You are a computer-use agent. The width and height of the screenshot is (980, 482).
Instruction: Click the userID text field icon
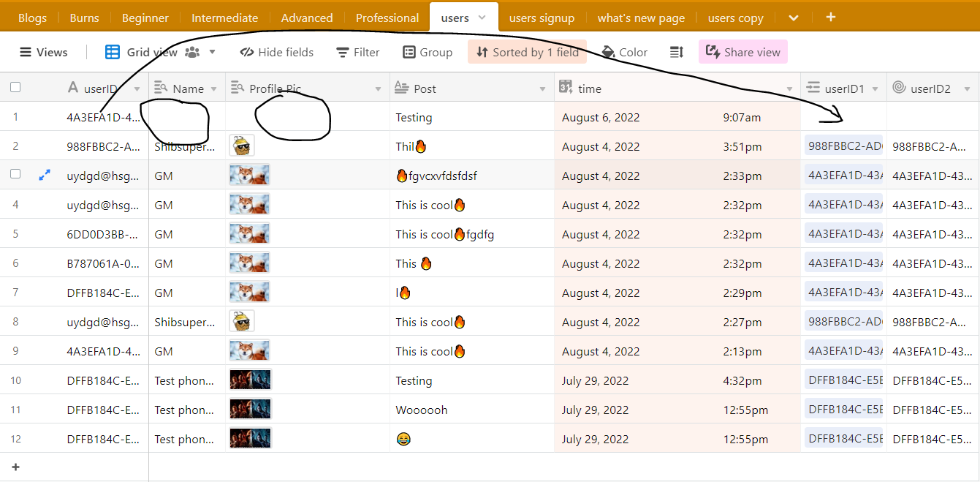click(x=72, y=89)
